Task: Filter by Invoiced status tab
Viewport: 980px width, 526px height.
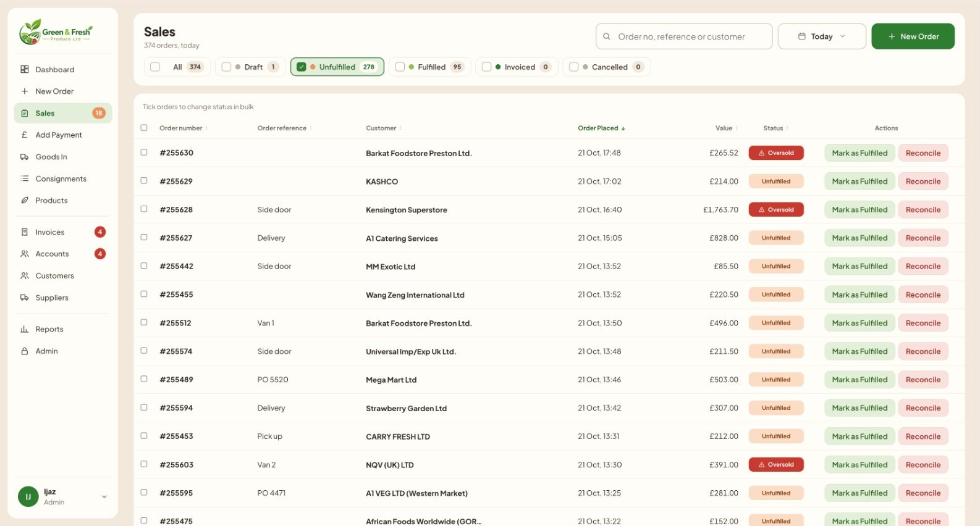Action: click(517, 67)
